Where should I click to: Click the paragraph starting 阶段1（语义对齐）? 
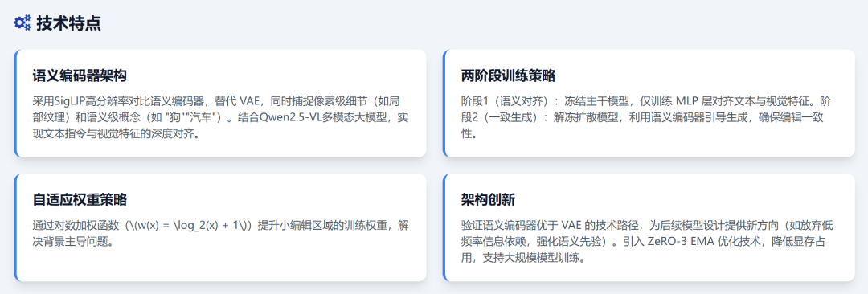[x=645, y=118]
